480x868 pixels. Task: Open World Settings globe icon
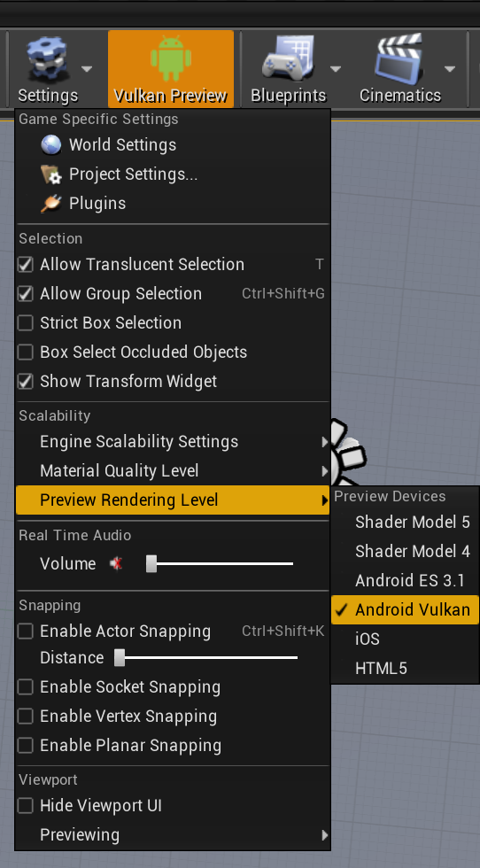tap(51, 145)
